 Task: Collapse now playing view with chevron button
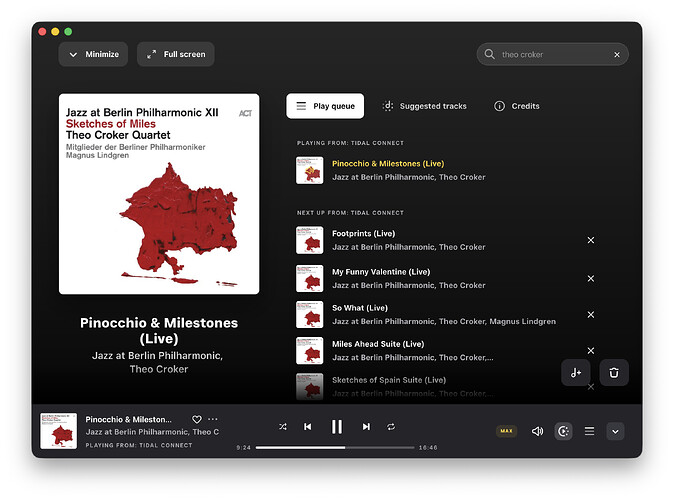tap(615, 432)
